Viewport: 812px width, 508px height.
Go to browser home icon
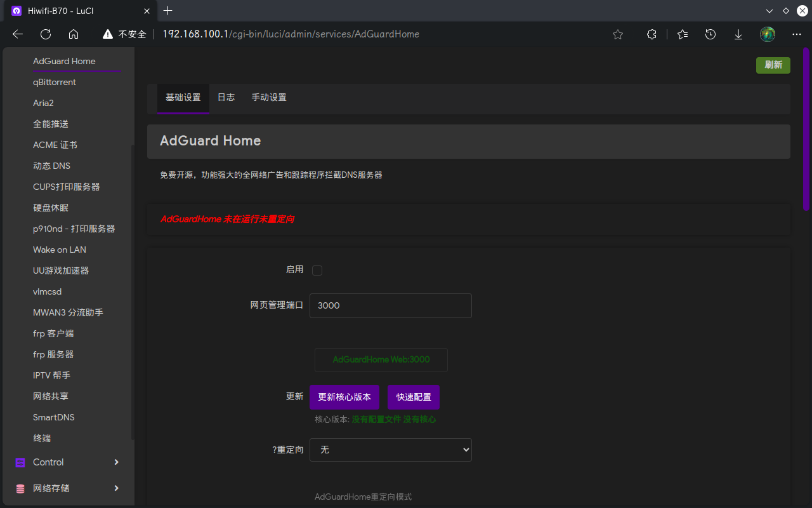coord(74,34)
